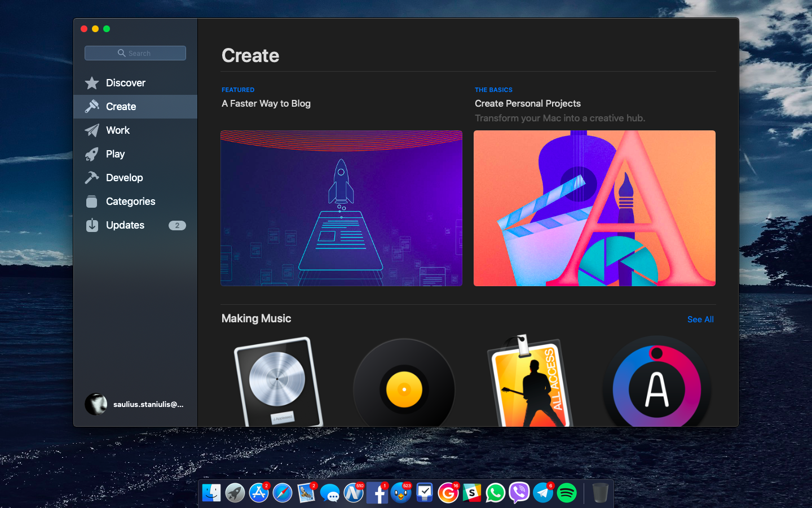Image resolution: width=812 pixels, height=508 pixels.
Task: Click the rocket icon beside Play
Action: [92, 154]
